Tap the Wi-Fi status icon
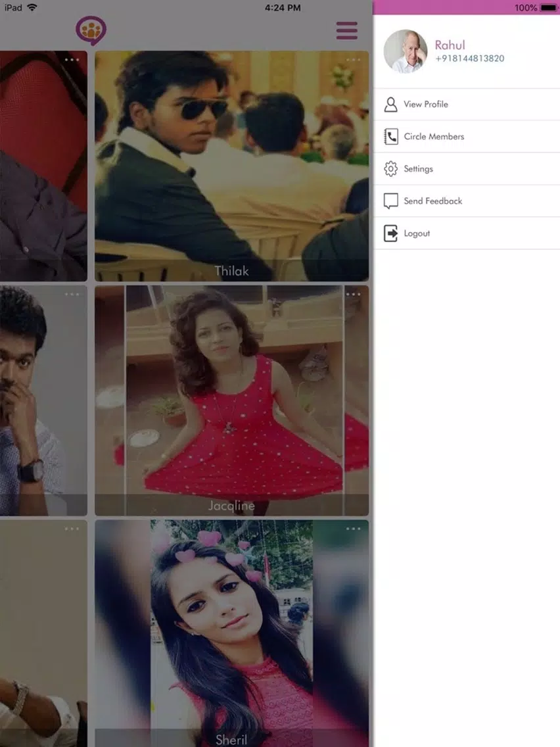This screenshot has width=560, height=747. point(32,8)
